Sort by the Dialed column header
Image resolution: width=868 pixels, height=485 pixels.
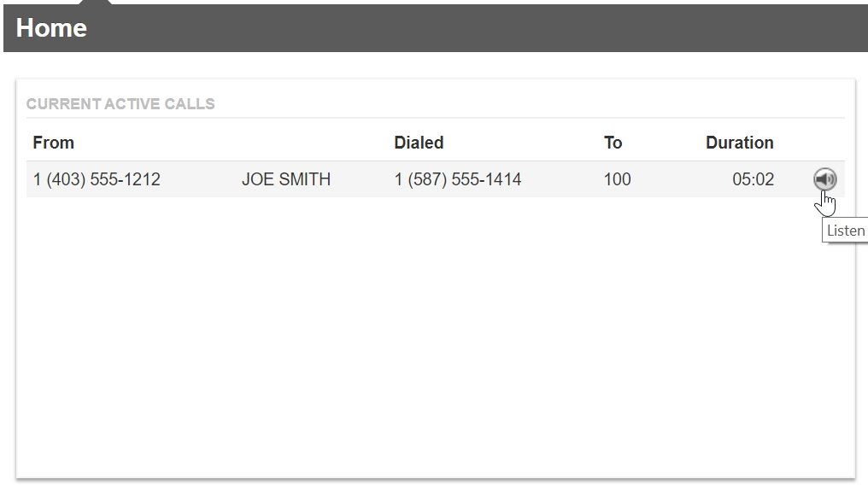419,143
